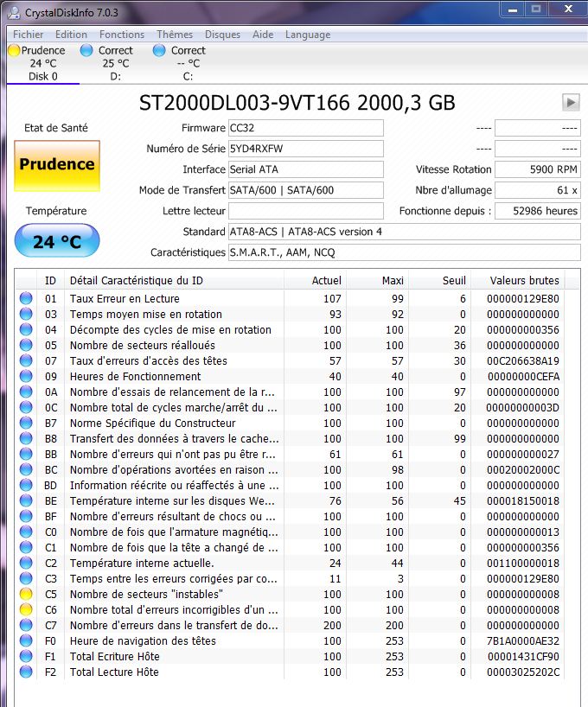Click the Standard field ATA8-ACS
This screenshot has width=588, height=707.
[x=405, y=232]
